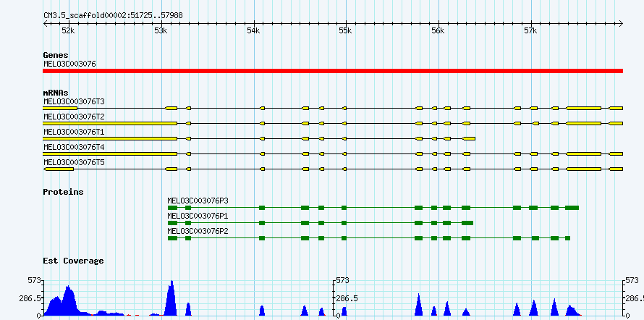Select the MELO3C003076T2 mRNA label
Viewport: 644px width, 320px height.
pyautogui.click(x=74, y=117)
